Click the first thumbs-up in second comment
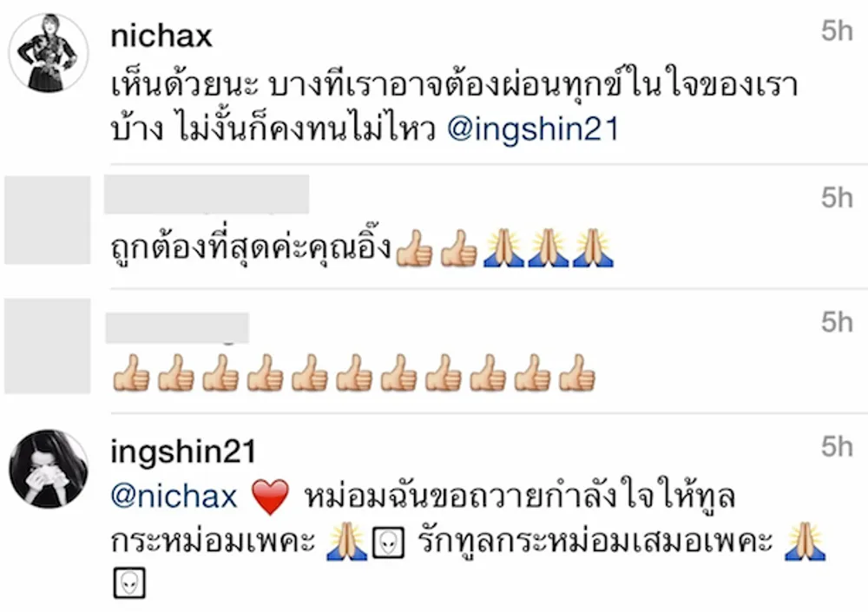Screen dimensions: 868x612 coord(414,248)
